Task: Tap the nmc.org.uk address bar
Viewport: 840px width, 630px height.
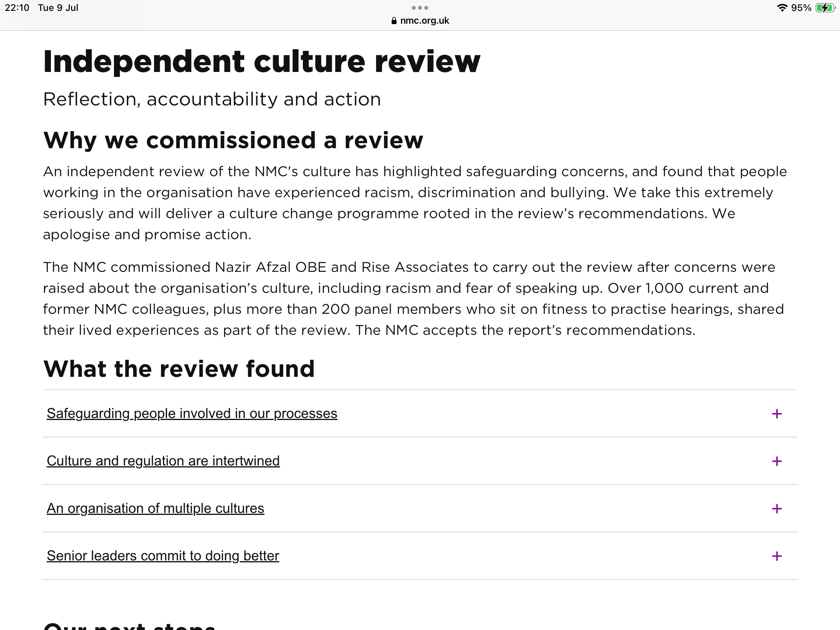Action: [x=424, y=21]
